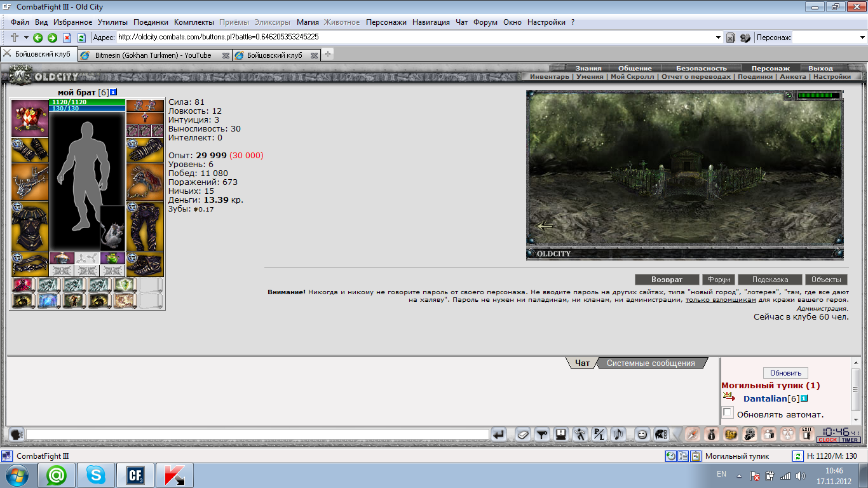Click the running man icon in chat bar

pyautogui.click(x=580, y=435)
